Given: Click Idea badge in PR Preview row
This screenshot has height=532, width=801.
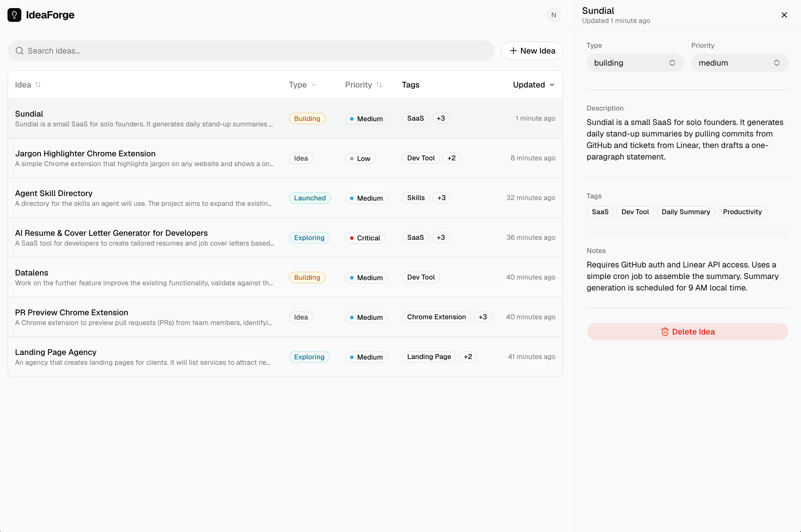Looking at the screenshot, I should (x=301, y=317).
